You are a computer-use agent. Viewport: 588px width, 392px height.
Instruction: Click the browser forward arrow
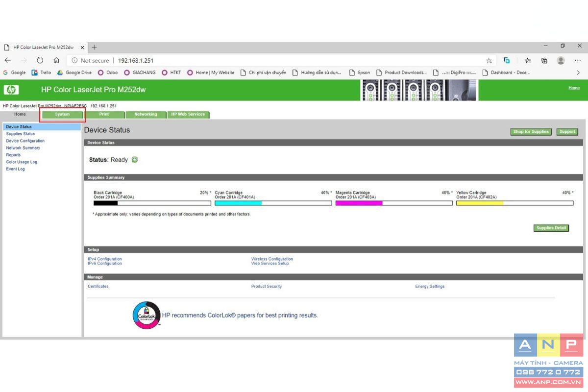point(24,60)
